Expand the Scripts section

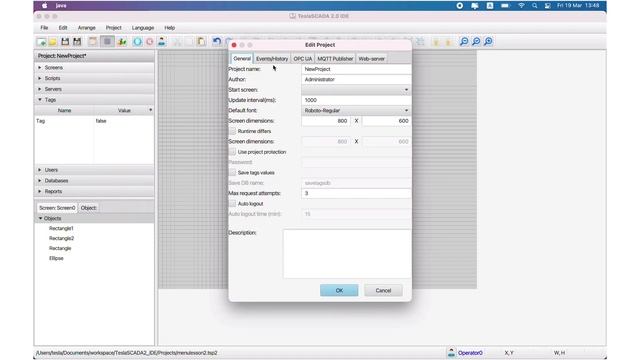pos(40,78)
